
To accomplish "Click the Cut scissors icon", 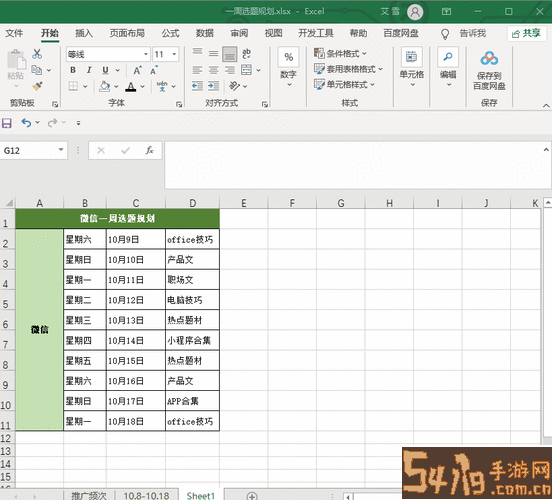I will coord(37,54).
